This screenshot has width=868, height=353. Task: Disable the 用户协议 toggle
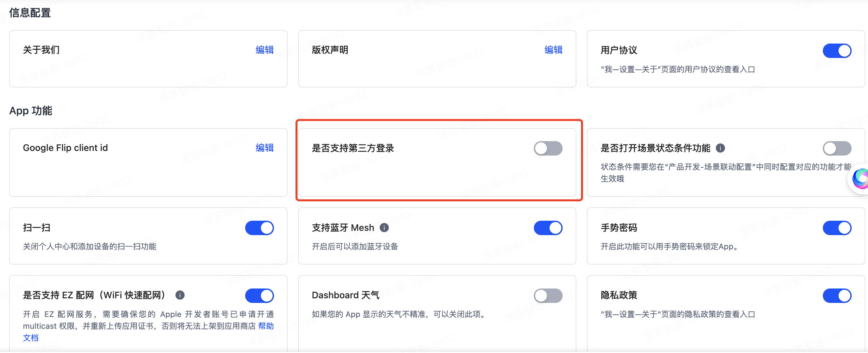click(x=837, y=51)
